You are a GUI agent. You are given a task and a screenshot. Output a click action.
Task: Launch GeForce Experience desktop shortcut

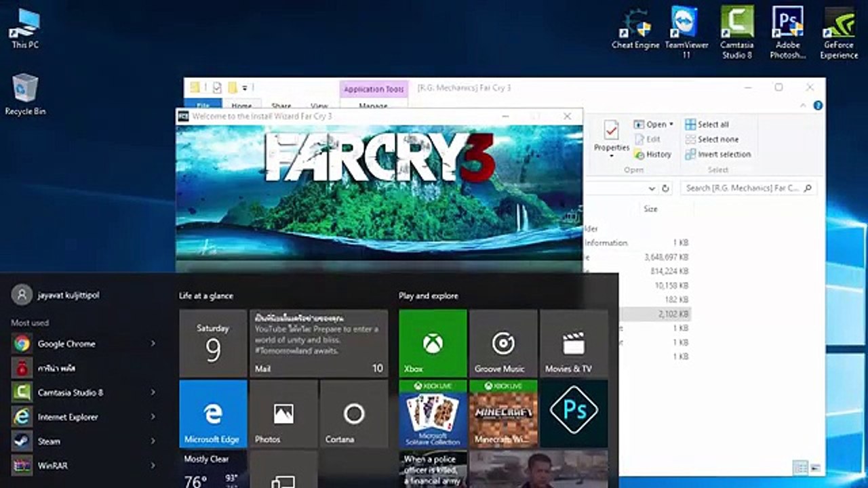coord(839,32)
